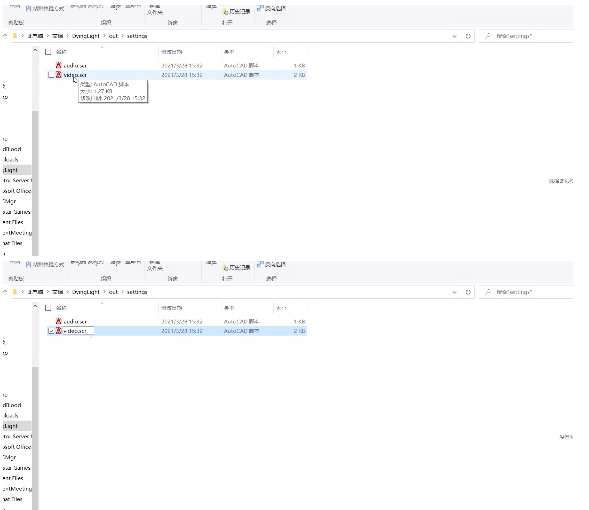Open the address bar history dropdown in lower window

pyautogui.click(x=455, y=292)
